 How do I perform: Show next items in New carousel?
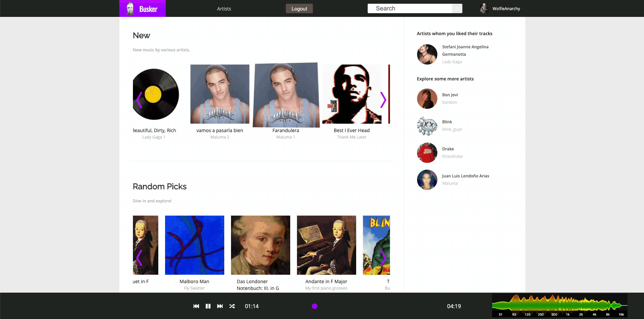[383, 100]
